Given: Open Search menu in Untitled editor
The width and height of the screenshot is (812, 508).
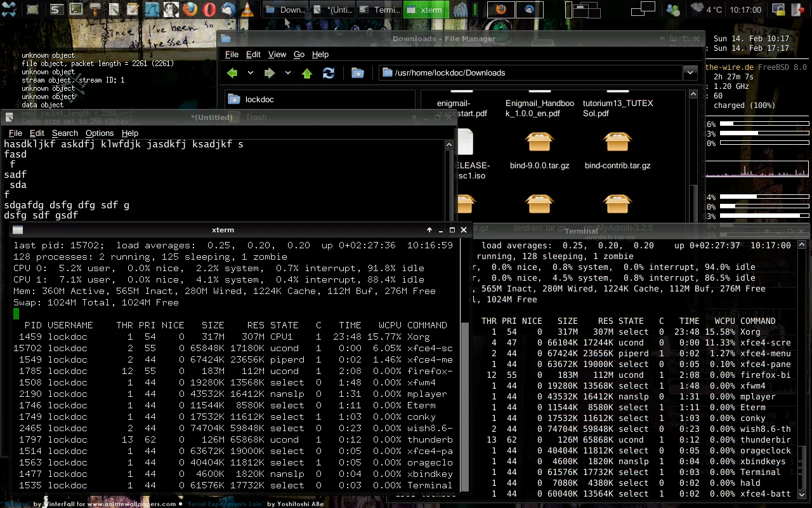Looking at the screenshot, I should 65,133.
